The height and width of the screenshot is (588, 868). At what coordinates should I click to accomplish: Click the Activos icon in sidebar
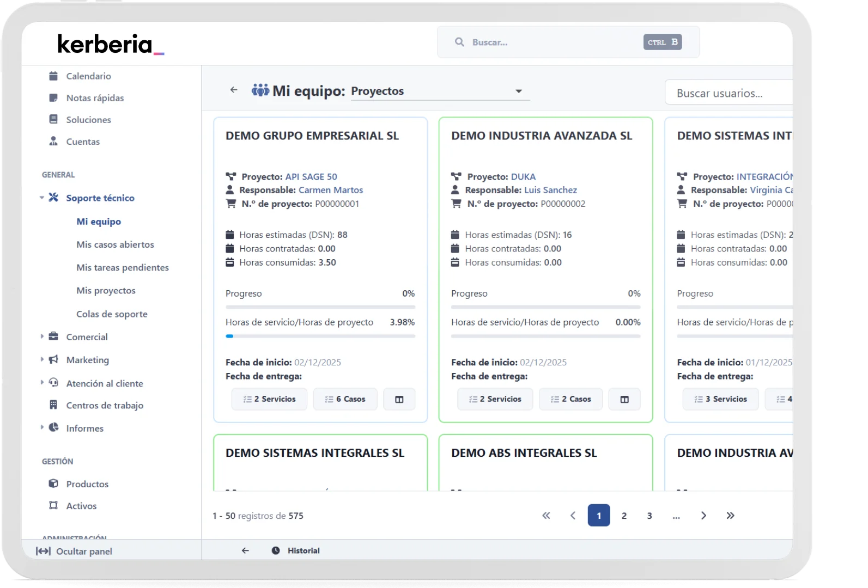53,505
